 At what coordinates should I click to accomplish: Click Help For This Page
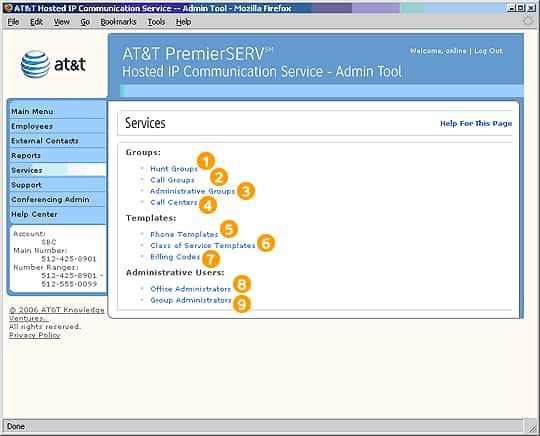[476, 123]
